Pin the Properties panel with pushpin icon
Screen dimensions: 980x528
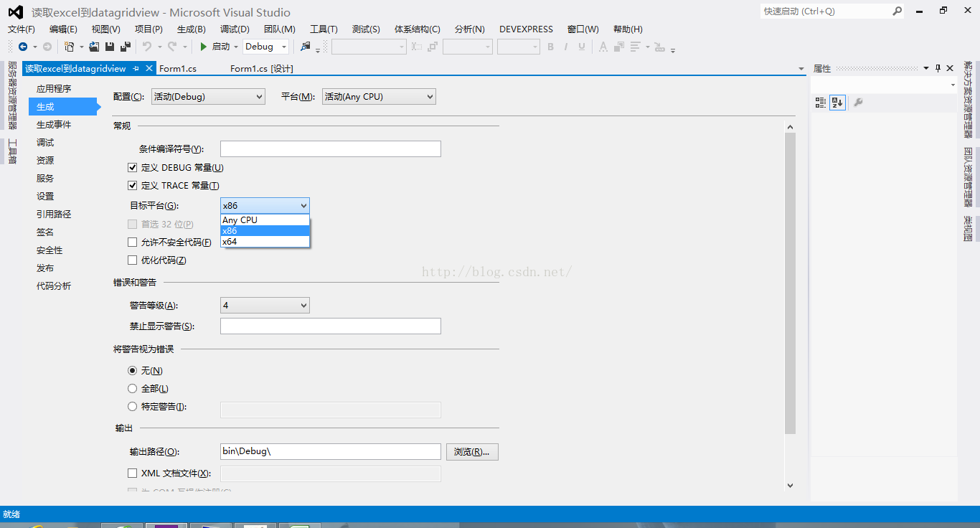938,68
